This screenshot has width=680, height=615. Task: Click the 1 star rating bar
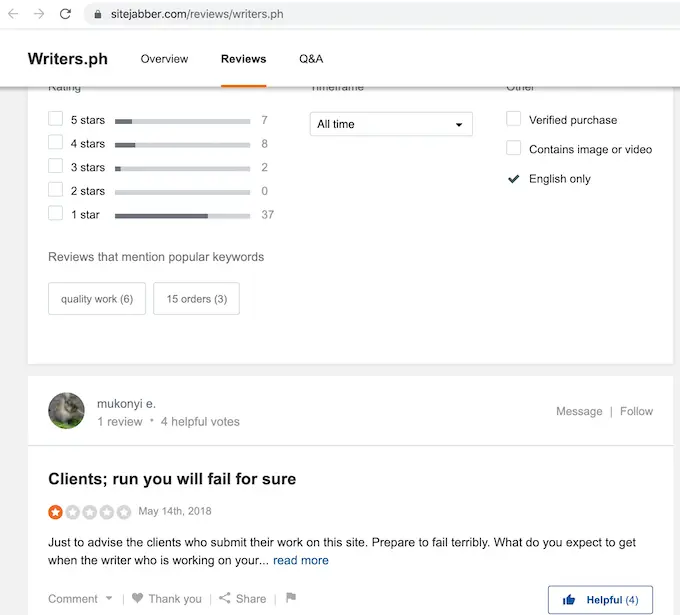click(183, 216)
